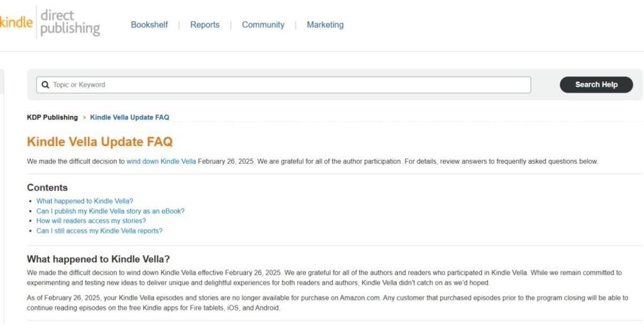The image size is (644, 330).
Task: Jump to 'What happened to Kindle Vella?' contents link
Action: 85,201
